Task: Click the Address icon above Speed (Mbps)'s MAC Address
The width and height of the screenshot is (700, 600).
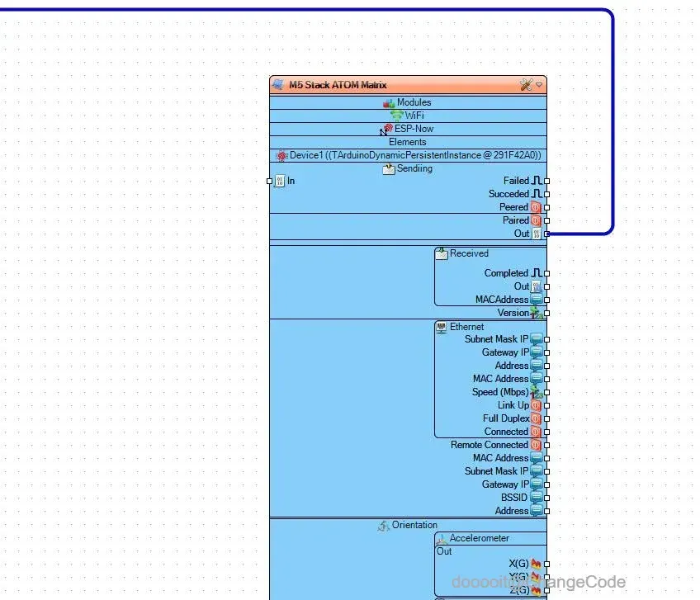Action: coord(537,366)
